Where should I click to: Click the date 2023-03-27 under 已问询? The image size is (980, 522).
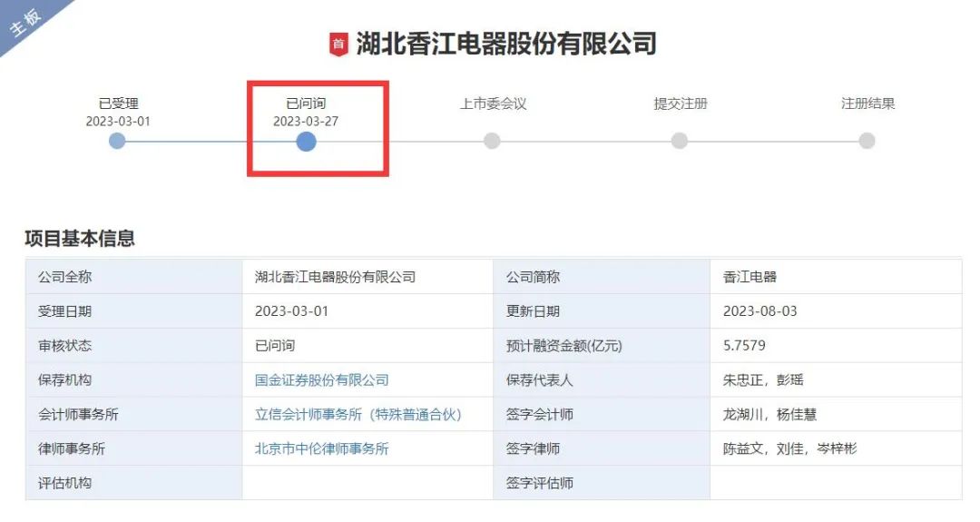(306, 122)
